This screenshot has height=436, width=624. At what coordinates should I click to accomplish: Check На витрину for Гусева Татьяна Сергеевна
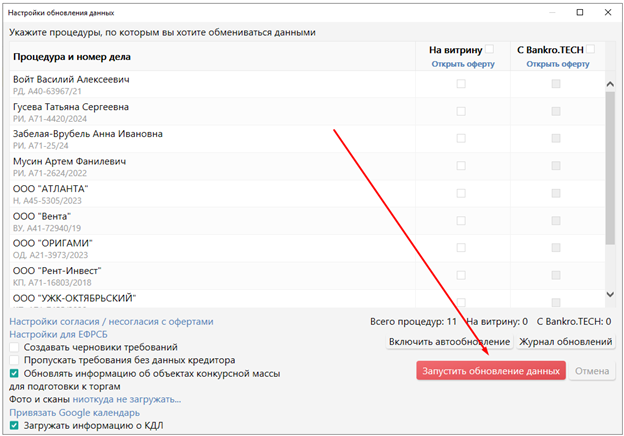[461, 111]
